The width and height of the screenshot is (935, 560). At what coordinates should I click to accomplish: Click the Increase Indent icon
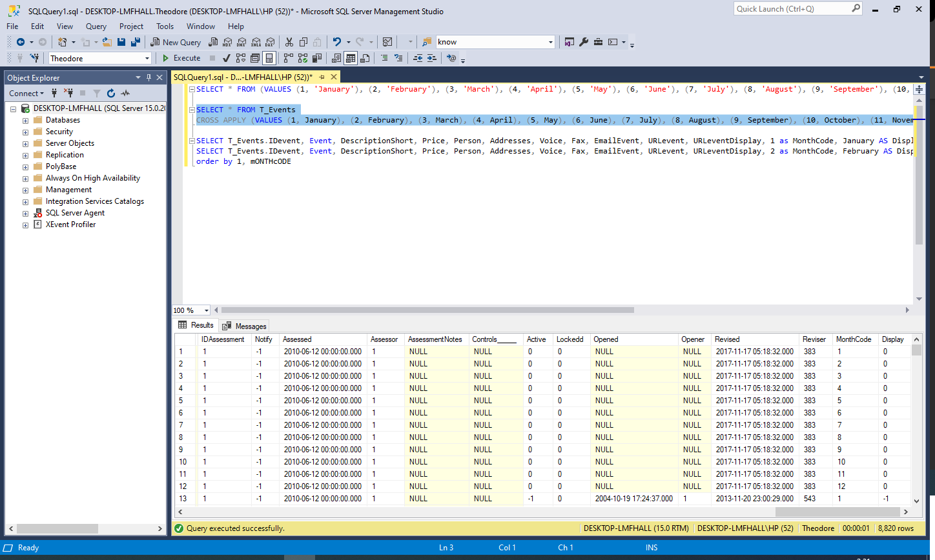tap(432, 58)
